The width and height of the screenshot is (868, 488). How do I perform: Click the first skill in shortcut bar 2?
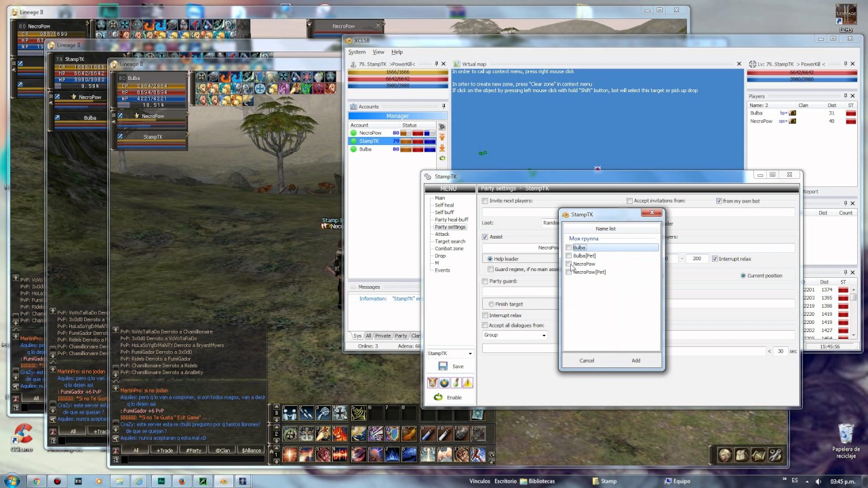tap(290, 434)
